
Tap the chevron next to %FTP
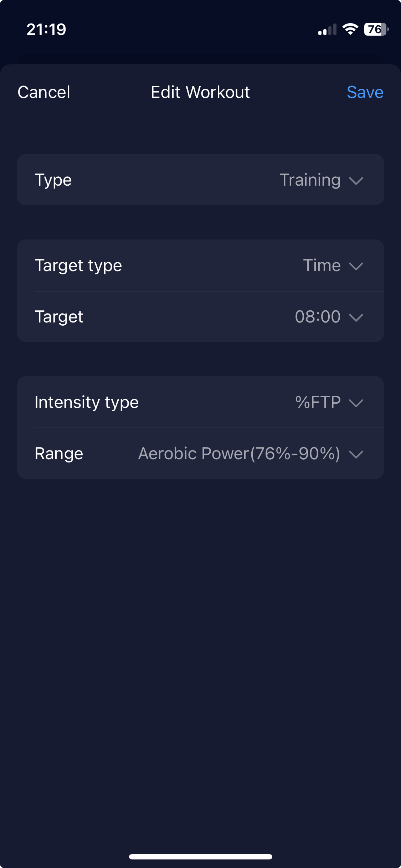pos(356,403)
